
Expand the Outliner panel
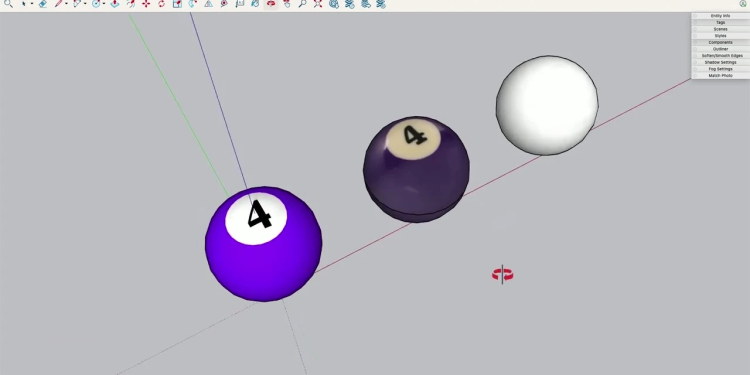720,49
